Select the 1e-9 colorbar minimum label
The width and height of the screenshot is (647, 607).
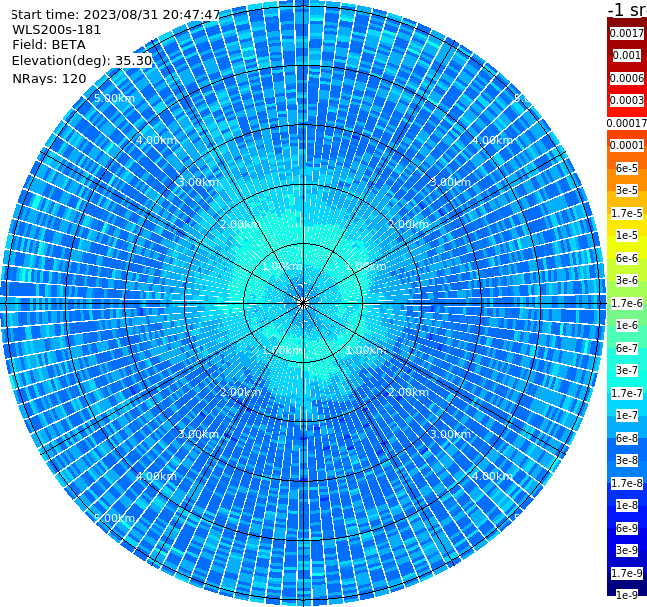pos(627,595)
